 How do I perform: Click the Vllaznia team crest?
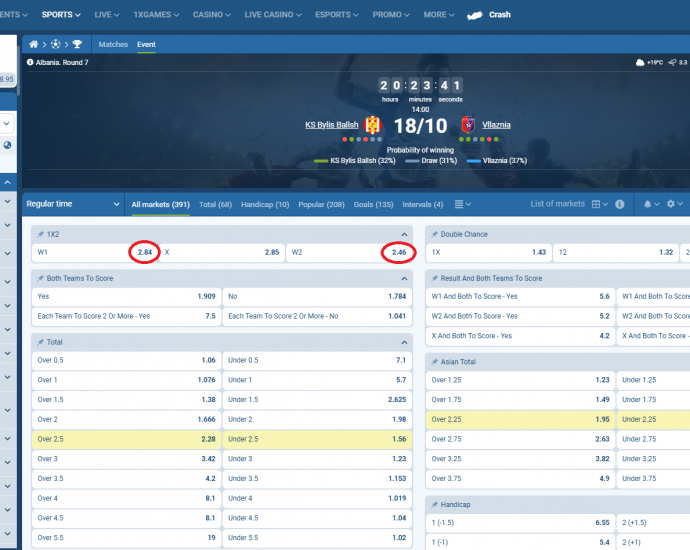click(468, 125)
